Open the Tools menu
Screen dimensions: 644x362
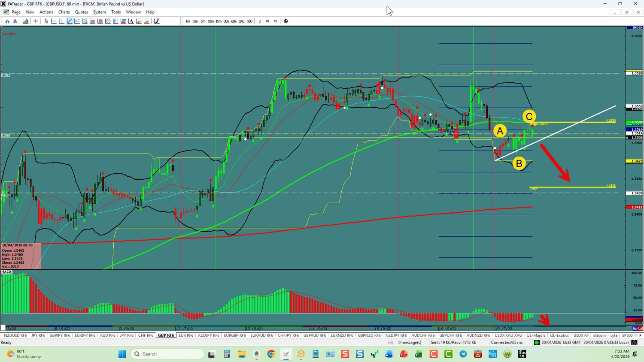coord(116,12)
